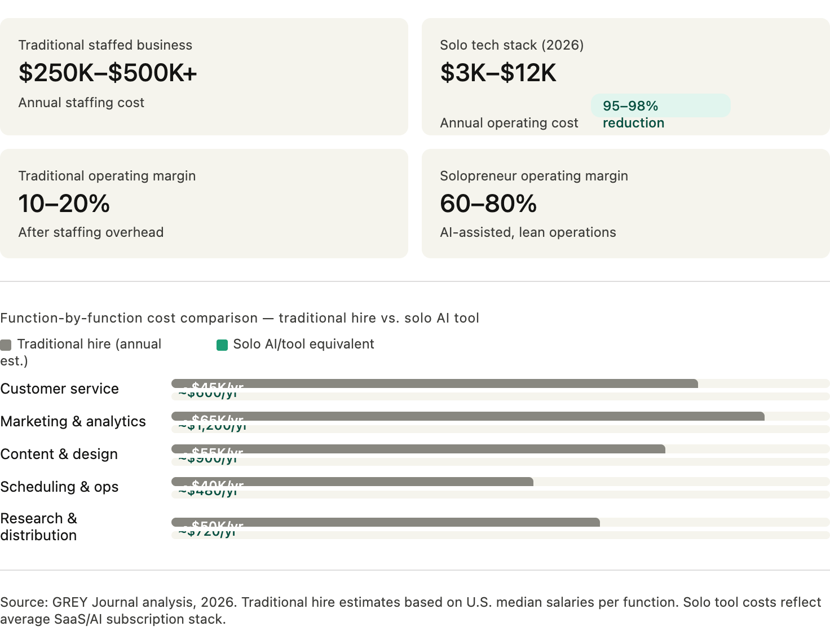The height and width of the screenshot is (644, 830).
Task: Click the green Solo AI/tool legend swatch
Action: click(x=222, y=345)
